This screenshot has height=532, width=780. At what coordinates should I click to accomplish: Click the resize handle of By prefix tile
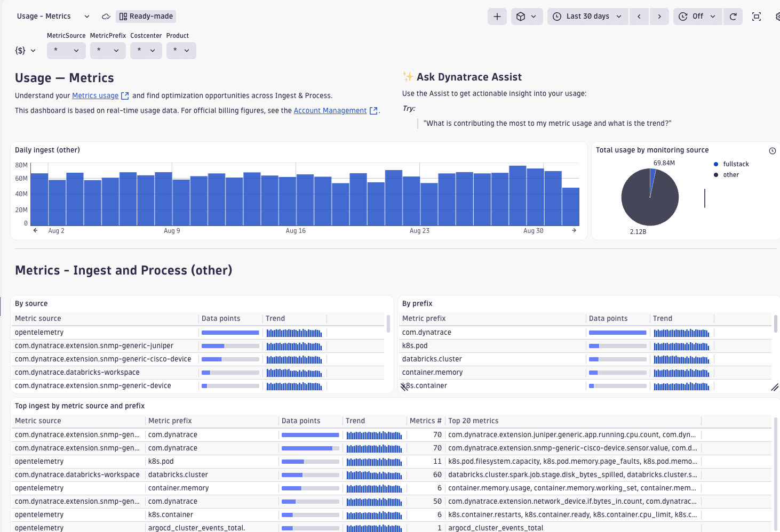click(775, 388)
